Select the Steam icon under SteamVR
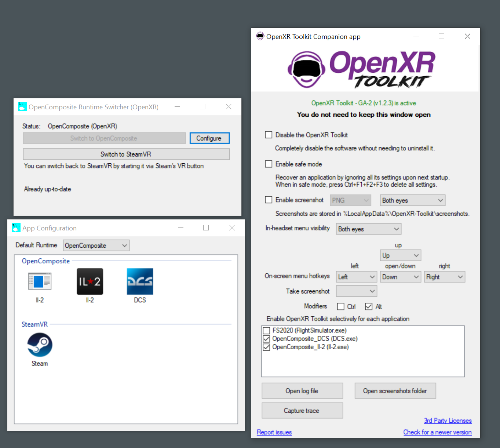This screenshot has width=500, height=448. click(40, 345)
